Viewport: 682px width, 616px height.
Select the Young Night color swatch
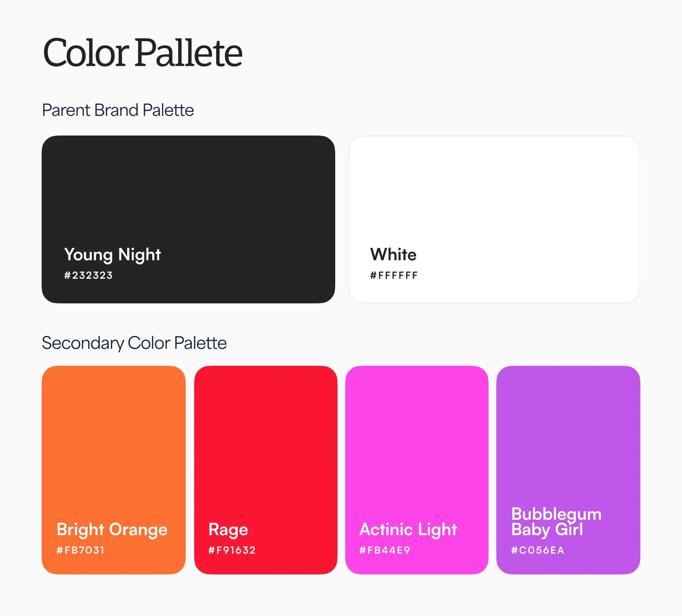tap(188, 219)
